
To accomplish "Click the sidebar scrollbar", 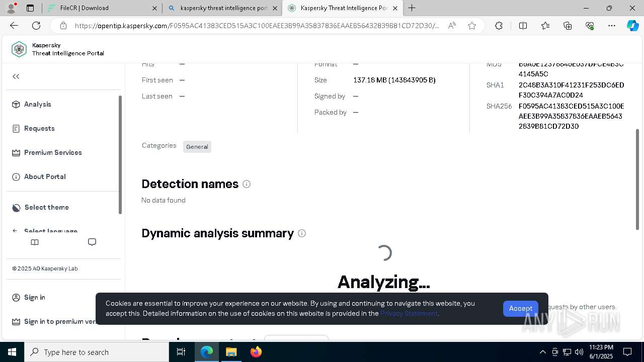I will (x=120, y=154).
